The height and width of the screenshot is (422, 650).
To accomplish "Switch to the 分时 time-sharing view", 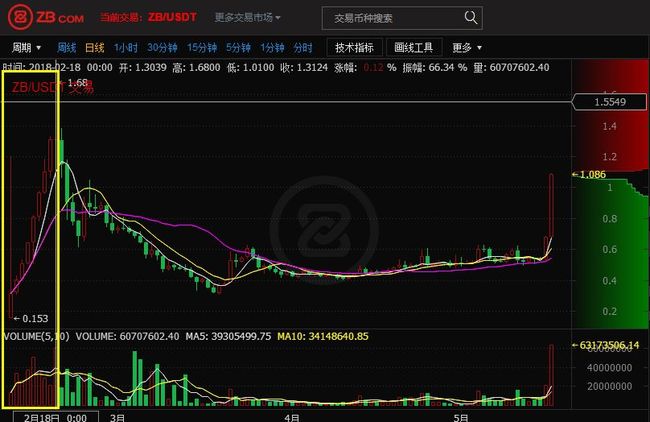I will [303, 48].
